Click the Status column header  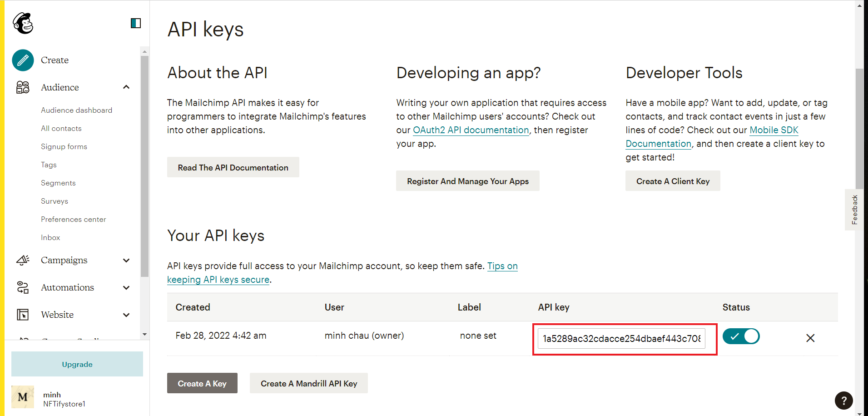pyautogui.click(x=736, y=307)
